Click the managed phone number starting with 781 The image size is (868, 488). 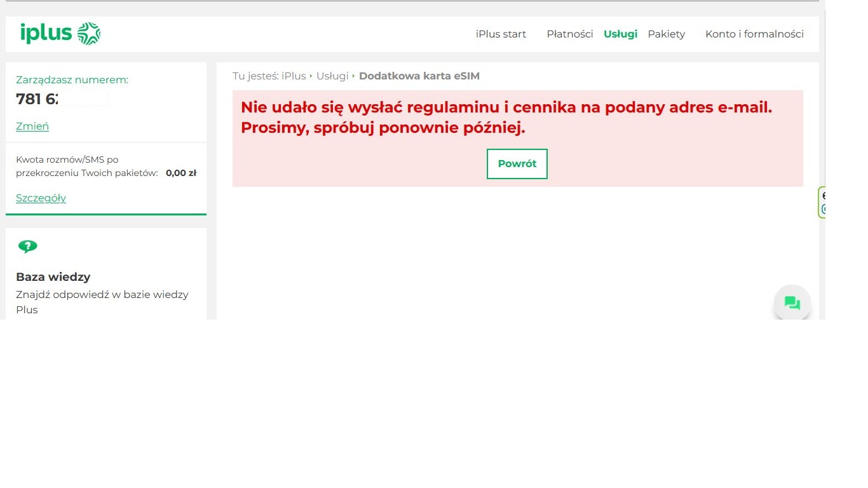tap(38, 99)
